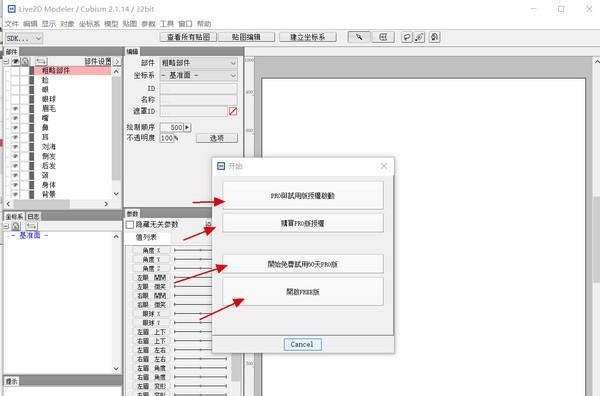Open the 坐标系 dropdown showing 基准面

(199, 76)
